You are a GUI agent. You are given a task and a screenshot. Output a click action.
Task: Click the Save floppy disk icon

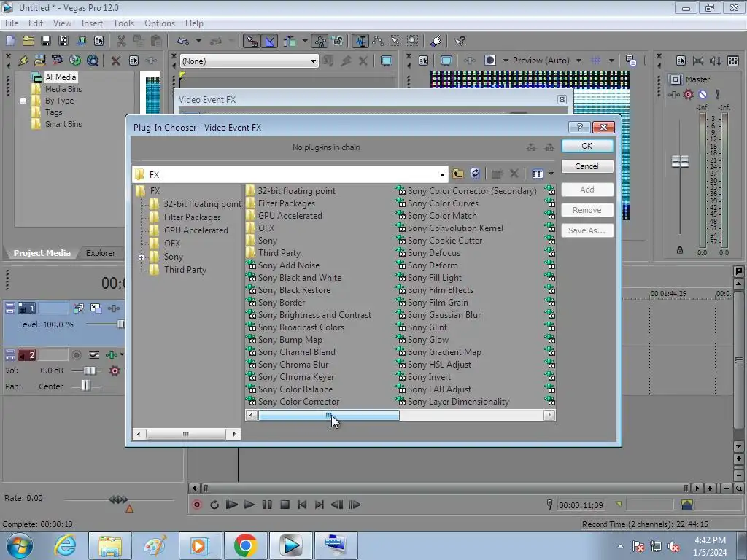(46, 41)
